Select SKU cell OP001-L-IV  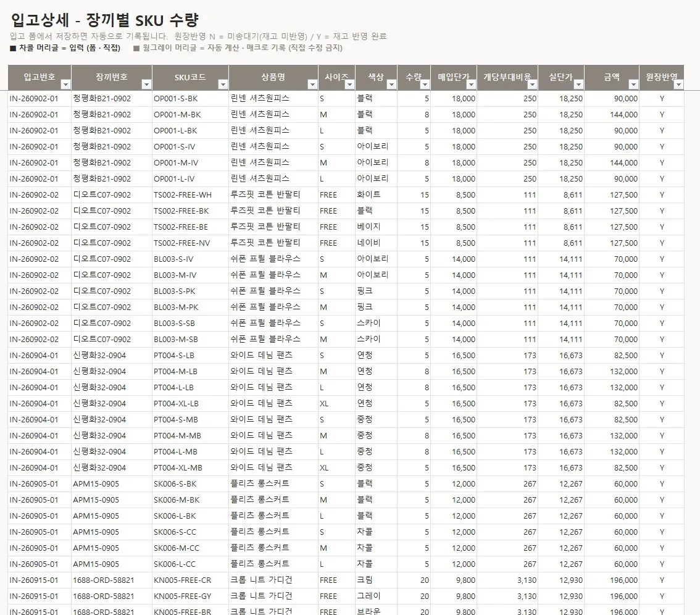(x=190, y=179)
